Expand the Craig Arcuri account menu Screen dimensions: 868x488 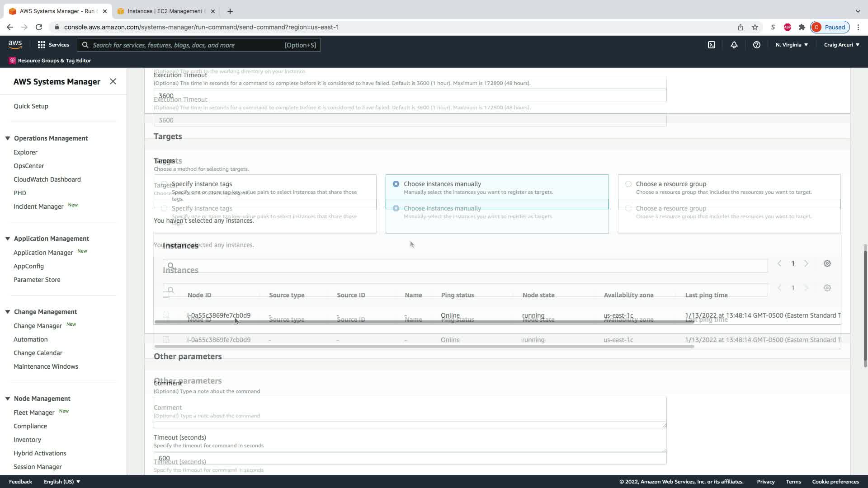841,45
